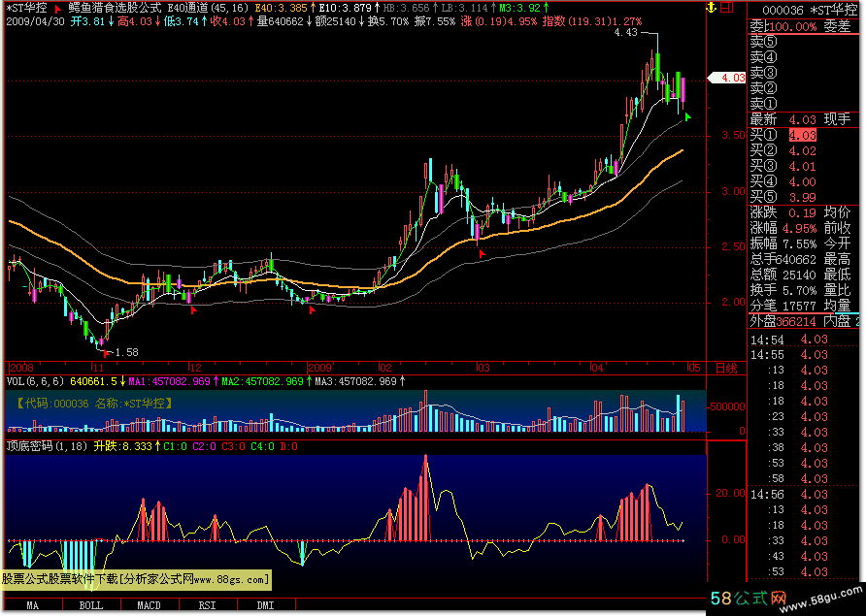Click the 开3.81 opening price text
866x616 pixels.
pos(87,21)
